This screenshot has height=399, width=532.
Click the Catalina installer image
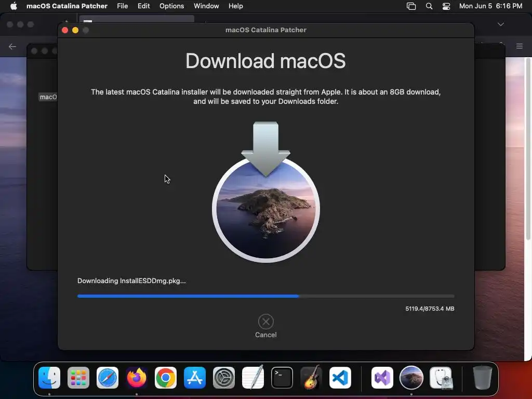(265, 192)
